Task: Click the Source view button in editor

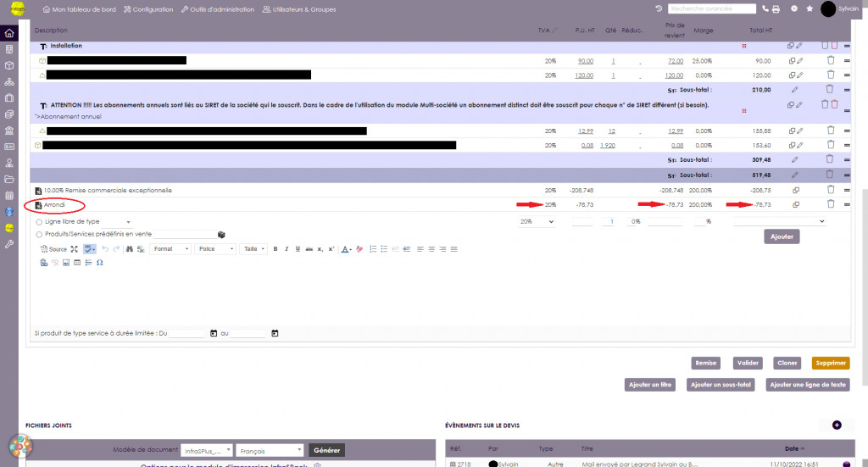Action: (x=53, y=249)
